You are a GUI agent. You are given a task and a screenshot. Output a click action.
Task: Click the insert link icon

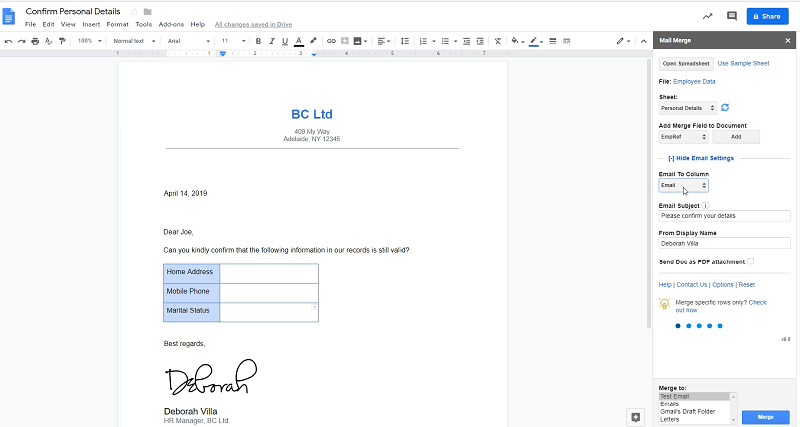pyautogui.click(x=331, y=41)
